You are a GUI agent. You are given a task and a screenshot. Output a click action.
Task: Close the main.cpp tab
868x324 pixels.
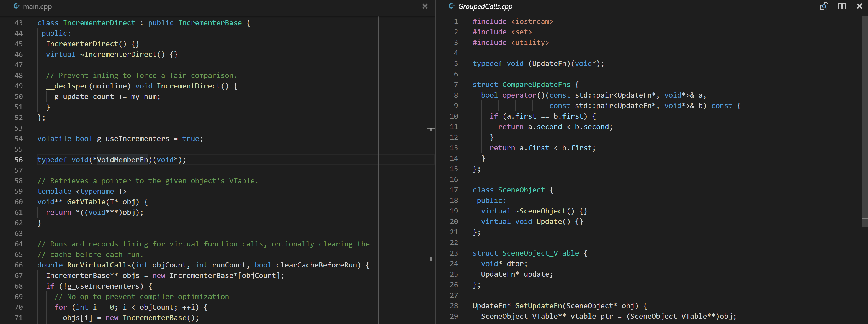point(425,6)
